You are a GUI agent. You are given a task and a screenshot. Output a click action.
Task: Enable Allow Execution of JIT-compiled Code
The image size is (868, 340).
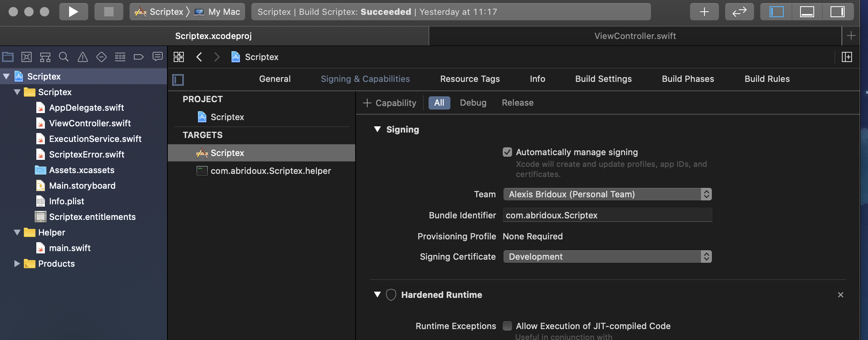pyautogui.click(x=507, y=326)
